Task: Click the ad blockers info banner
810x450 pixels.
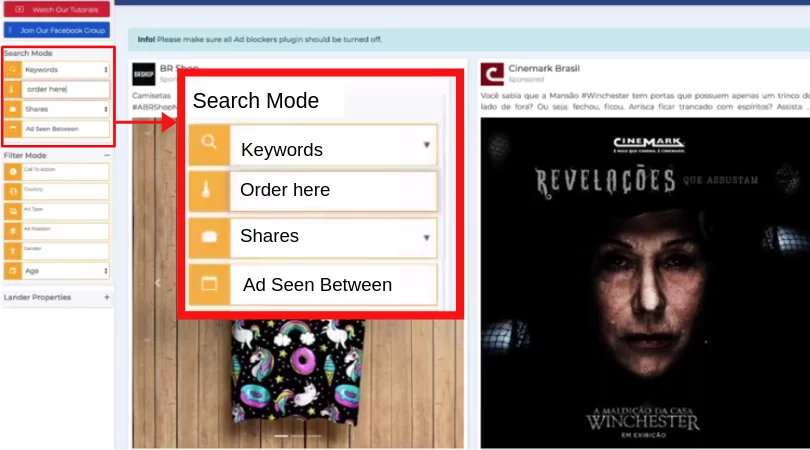Action: pos(469,39)
